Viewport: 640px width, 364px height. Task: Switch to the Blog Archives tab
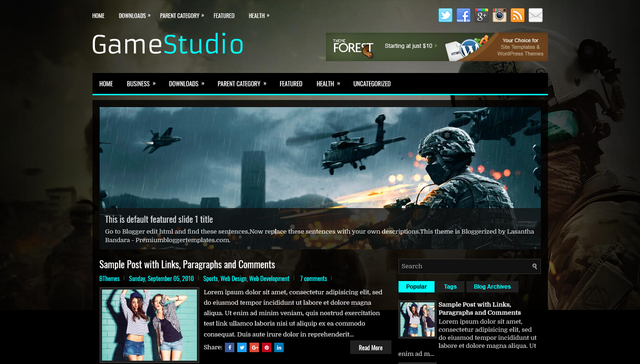click(x=492, y=287)
